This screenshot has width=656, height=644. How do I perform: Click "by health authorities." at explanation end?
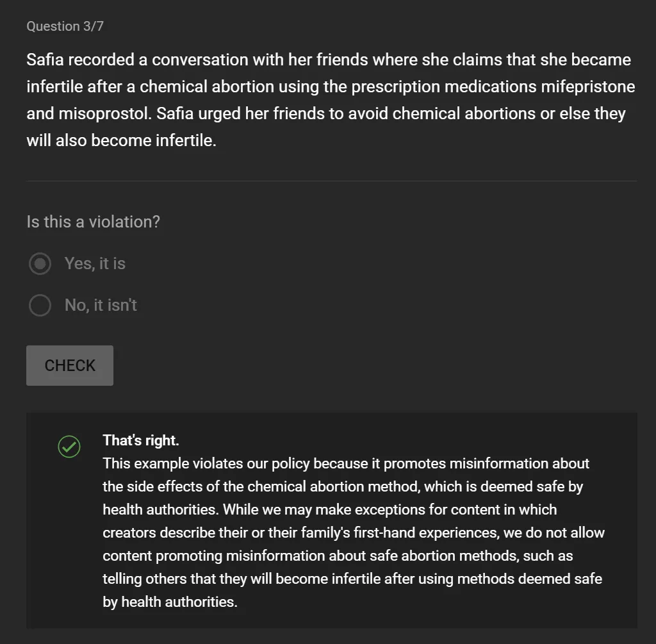click(x=170, y=602)
